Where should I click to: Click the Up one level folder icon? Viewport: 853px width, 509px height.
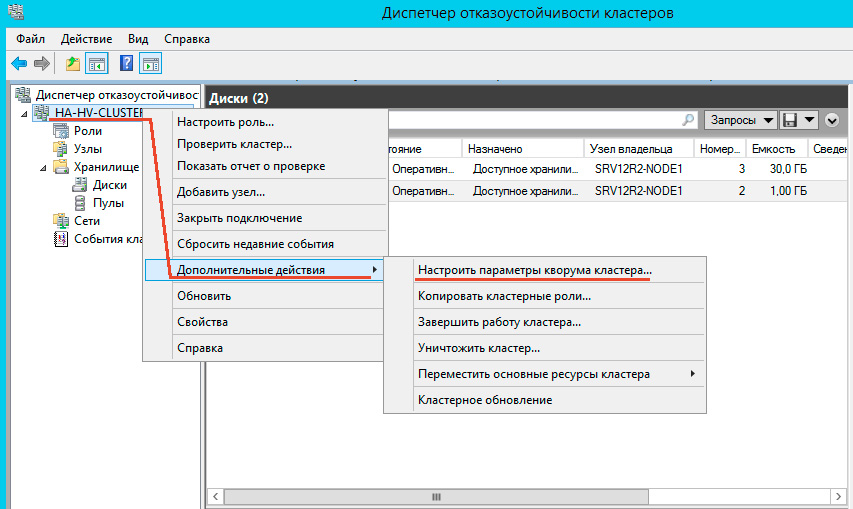(72, 64)
